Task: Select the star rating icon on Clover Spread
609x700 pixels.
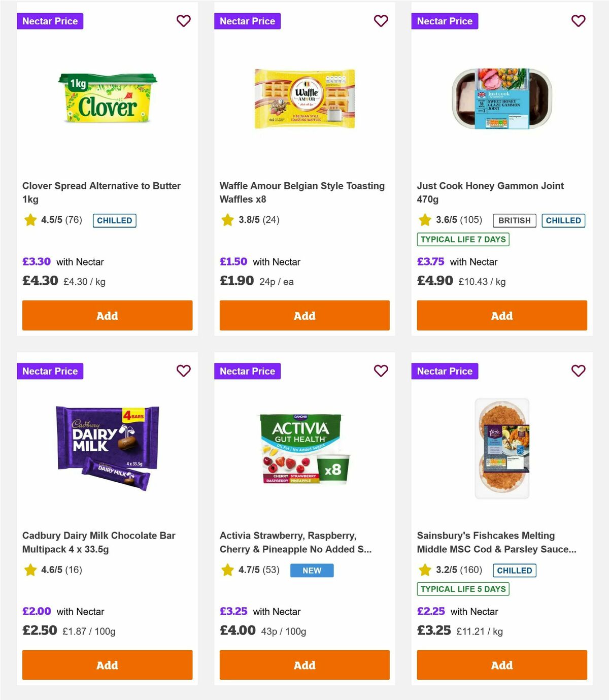Action: [x=30, y=220]
